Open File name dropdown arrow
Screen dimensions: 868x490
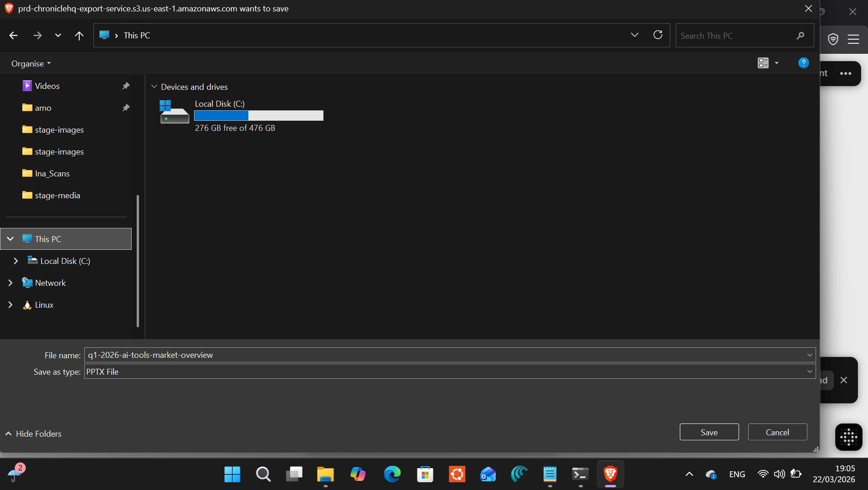click(810, 355)
